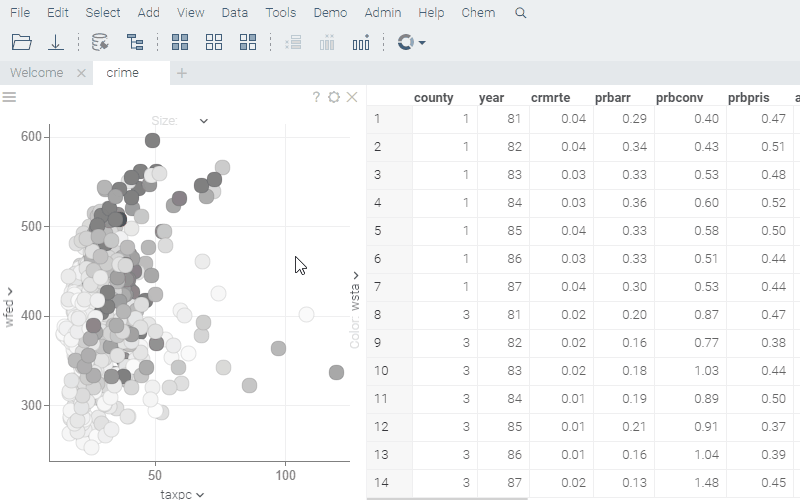Open the database query icon
Screen dimensions: 800x500
(100, 42)
